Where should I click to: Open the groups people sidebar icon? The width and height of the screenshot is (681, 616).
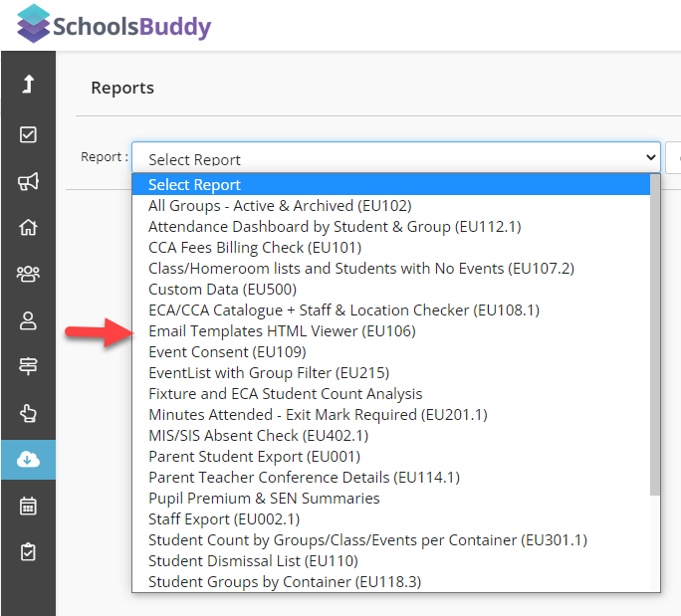(x=28, y=274)
